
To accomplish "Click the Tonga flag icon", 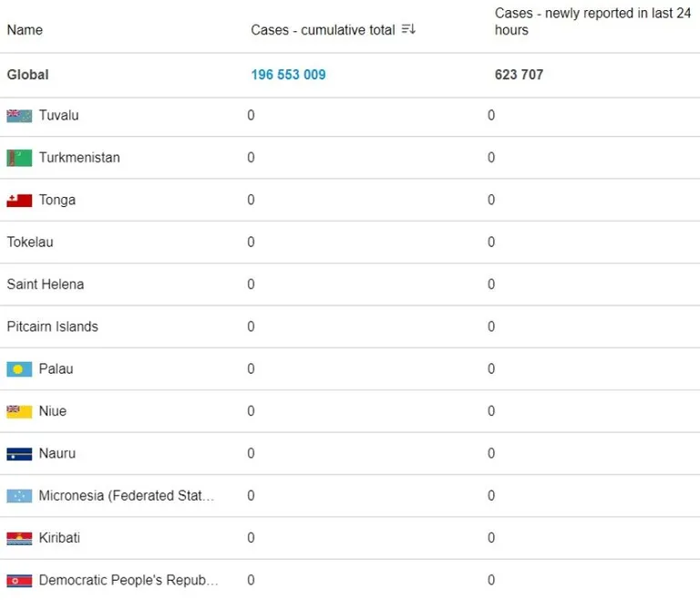I will [19, 201].
